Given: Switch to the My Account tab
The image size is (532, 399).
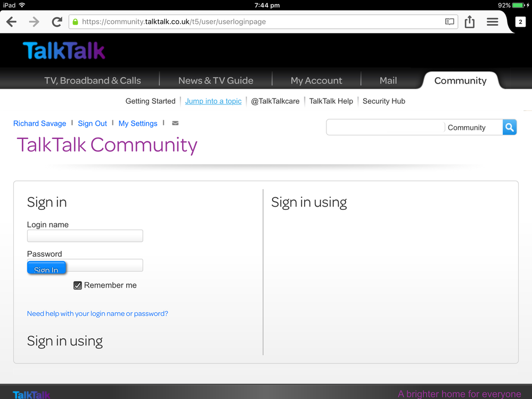Looking at the screenshot, I should coord(316,80).
